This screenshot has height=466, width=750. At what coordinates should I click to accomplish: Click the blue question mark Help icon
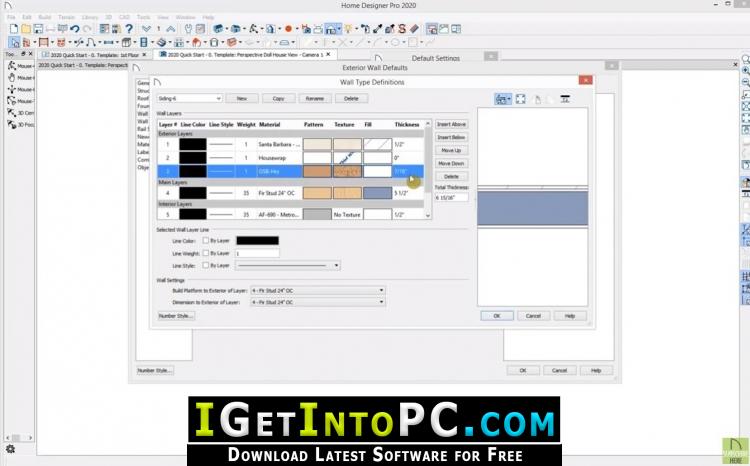coord(129,29)
